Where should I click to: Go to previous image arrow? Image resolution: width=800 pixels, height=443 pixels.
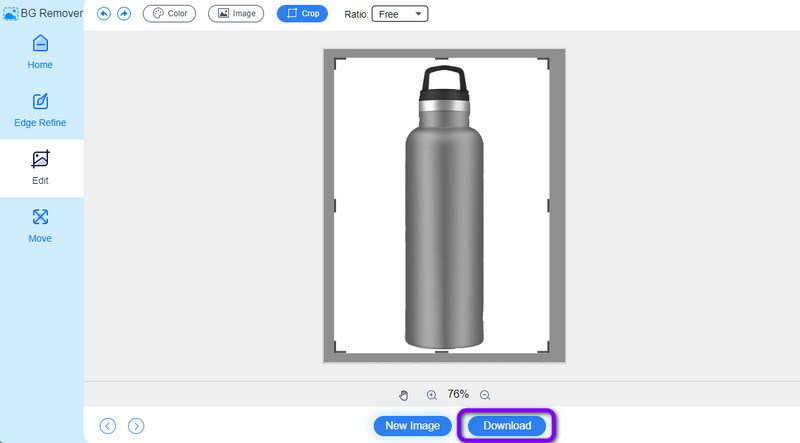108,426
